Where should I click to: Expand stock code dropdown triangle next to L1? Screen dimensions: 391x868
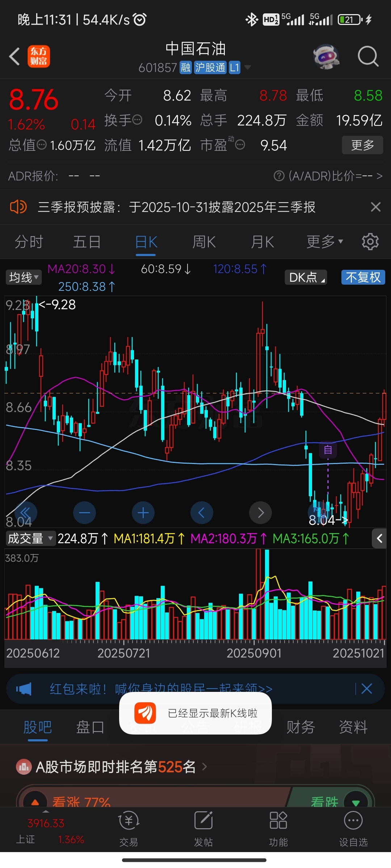(248, 67)
